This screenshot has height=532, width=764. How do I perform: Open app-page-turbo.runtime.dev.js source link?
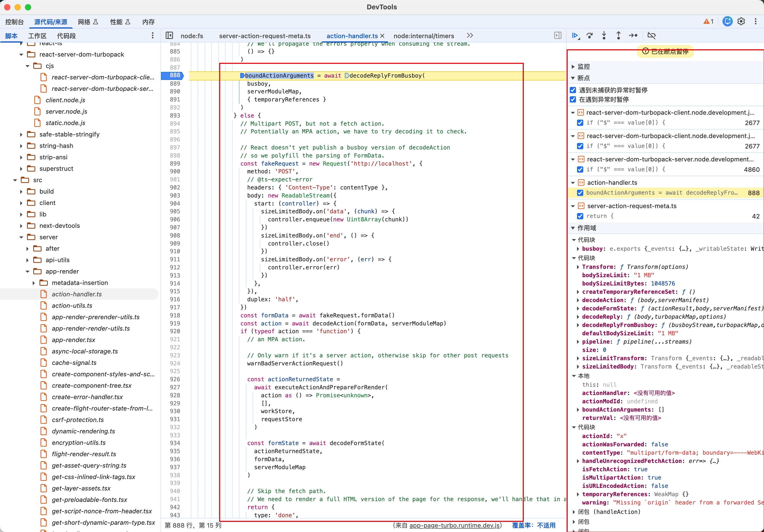454,525
